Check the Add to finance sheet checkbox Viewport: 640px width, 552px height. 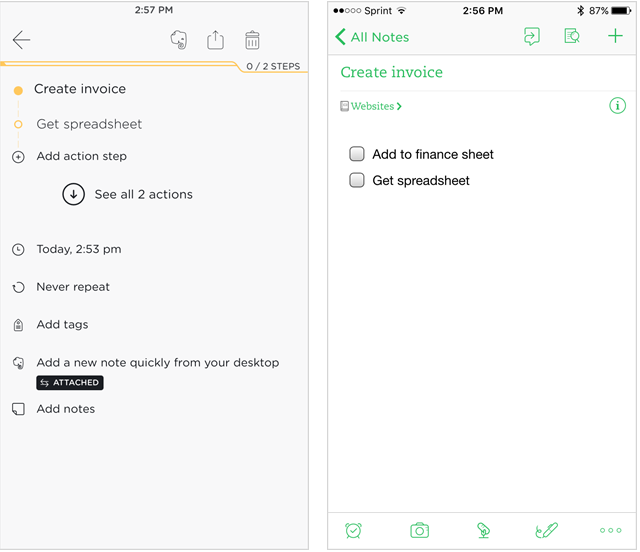pyautogui.click(x=357, y=154)
